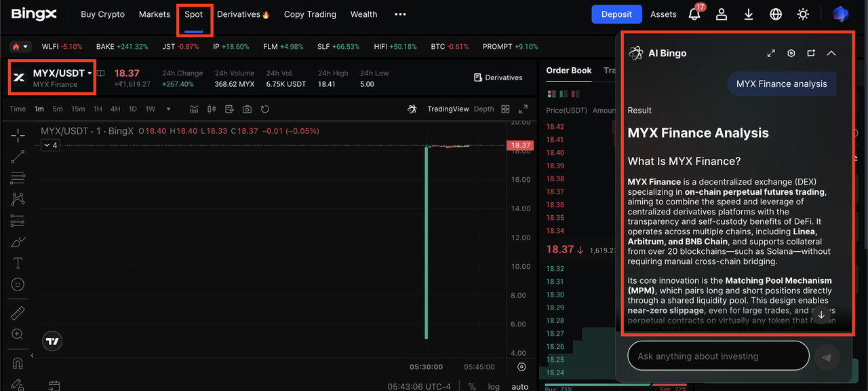Open the Copy Trading menu
This screenshot has width=868, height=391.
[x=310, y=14]
